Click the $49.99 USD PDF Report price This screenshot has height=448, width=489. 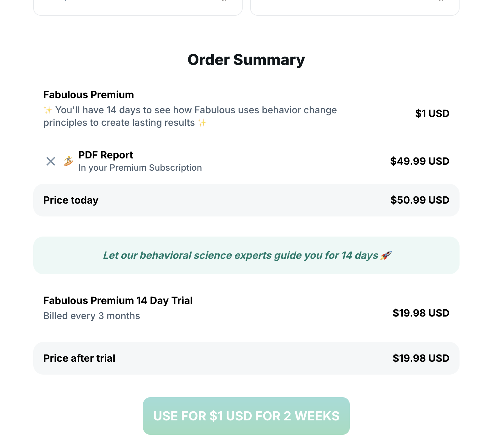(x=419, y=161)
